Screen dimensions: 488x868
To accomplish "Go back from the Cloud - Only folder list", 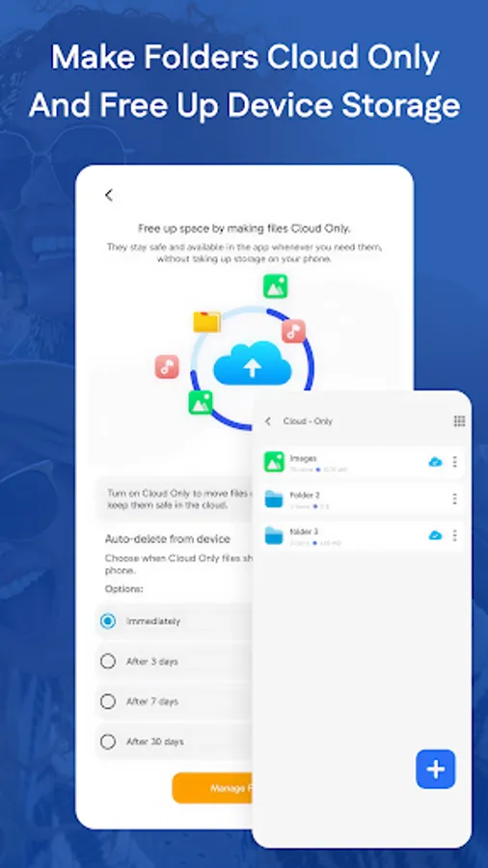I will click(x=268, y=421).
